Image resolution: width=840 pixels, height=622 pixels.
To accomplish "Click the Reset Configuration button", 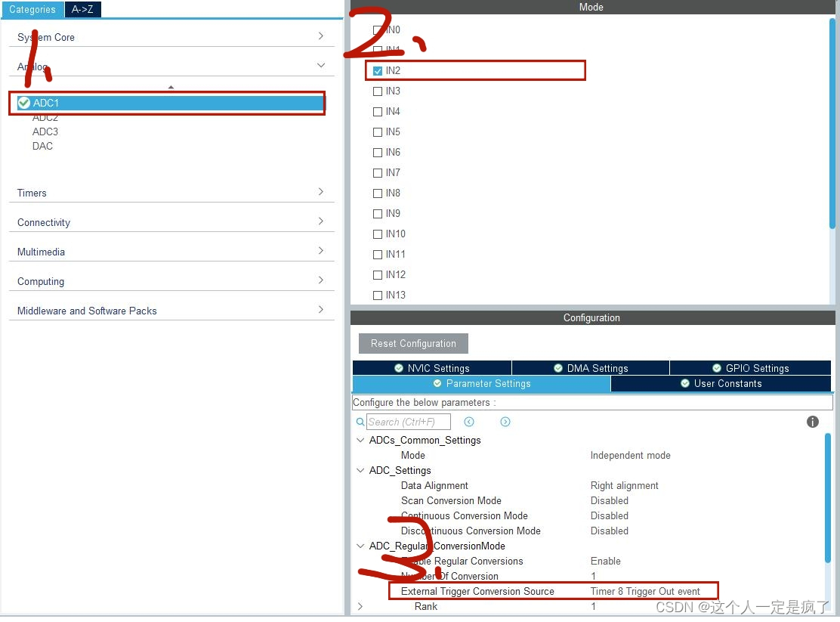I will pyautogui.click(x=413, y=343).
